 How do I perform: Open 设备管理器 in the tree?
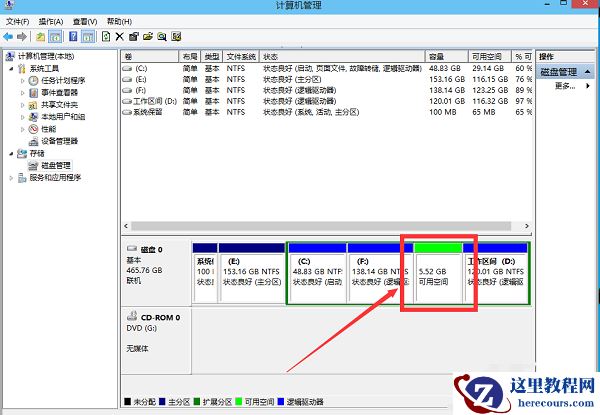click(59, 141)
